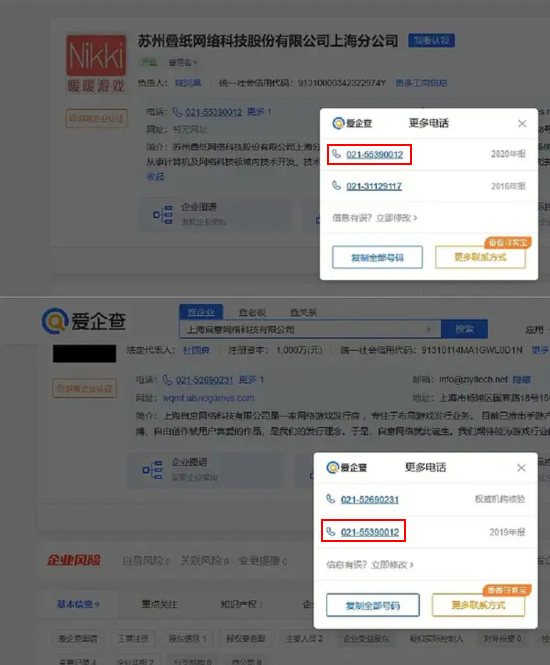This screenshot has height=665, width=550.
Task: Open the 更多工商信息 link
Action: point(421,83)
